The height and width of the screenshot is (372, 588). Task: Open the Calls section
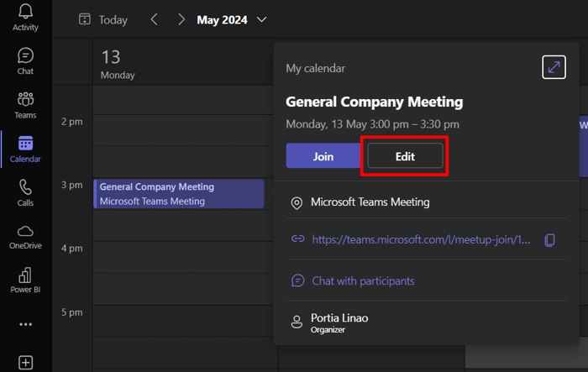click(x=25, y=193)
